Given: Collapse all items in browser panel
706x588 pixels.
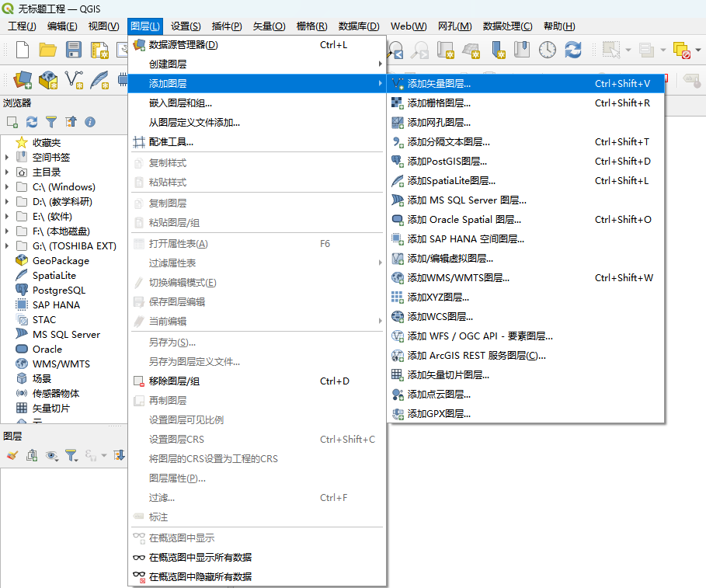Looking at the screenshot, I should click(x=71, y=122).
